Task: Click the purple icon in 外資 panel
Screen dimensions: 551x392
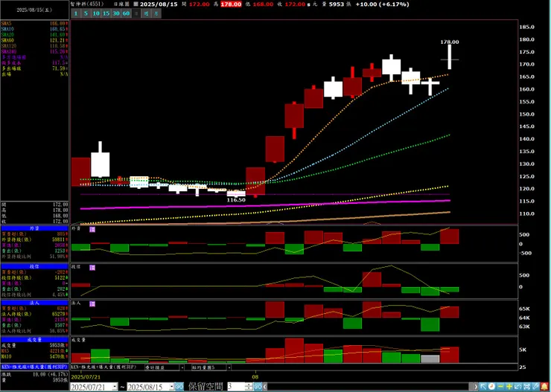Action: pyautogui.click(x=92, y=229)
